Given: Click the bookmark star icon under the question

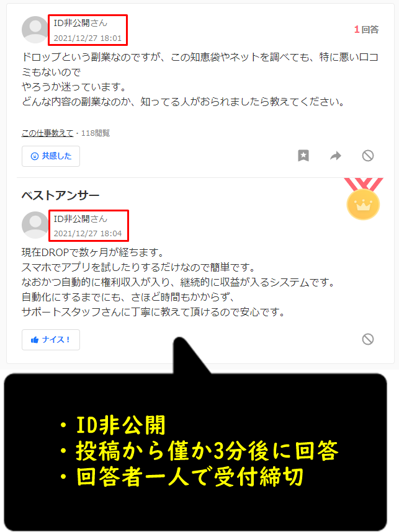Looking at the screenshot, I should 303,156.
